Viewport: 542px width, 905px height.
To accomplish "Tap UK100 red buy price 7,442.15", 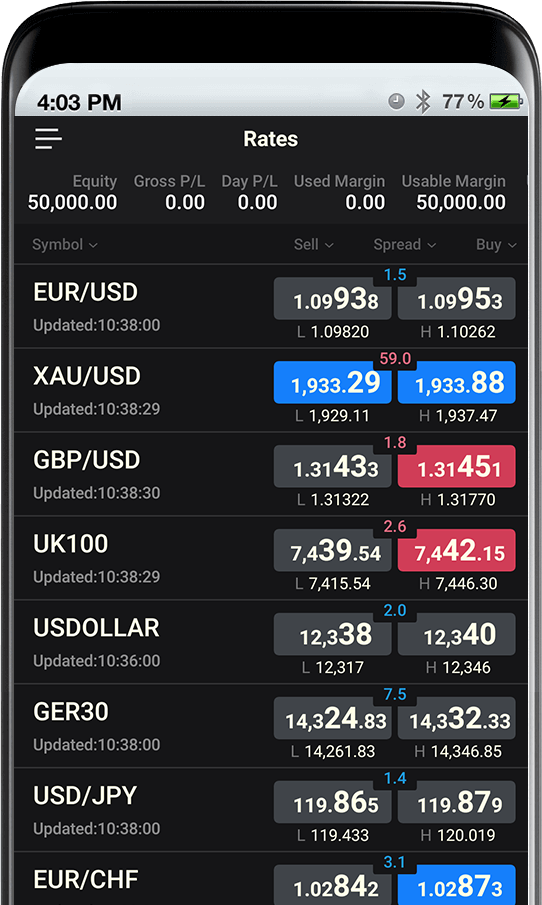I will tap(457, 551).
